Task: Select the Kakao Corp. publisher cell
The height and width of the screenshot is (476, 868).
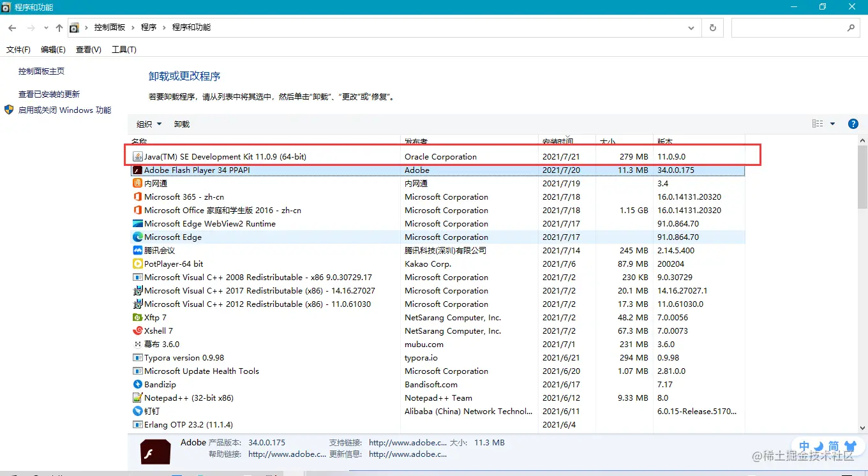Action: [428, 264]
